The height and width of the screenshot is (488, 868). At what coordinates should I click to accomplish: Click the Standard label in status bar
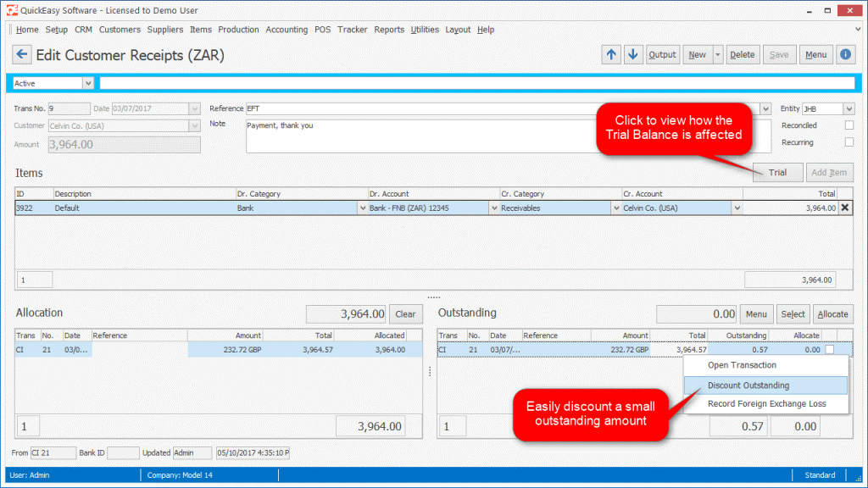820,475
